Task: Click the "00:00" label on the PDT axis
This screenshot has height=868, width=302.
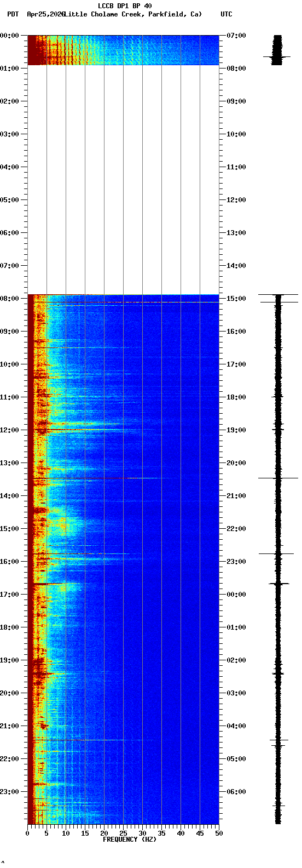Action: (x=10, y=36)
